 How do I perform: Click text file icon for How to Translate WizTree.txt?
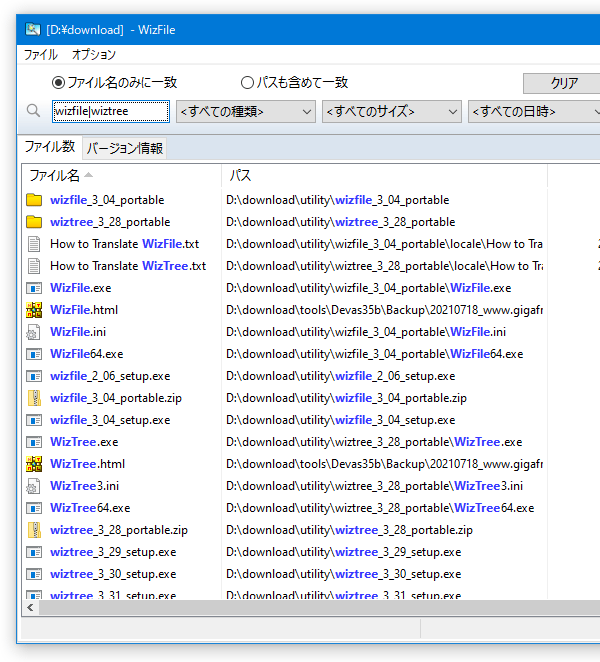pyautogui.click(x=34, y=266)
